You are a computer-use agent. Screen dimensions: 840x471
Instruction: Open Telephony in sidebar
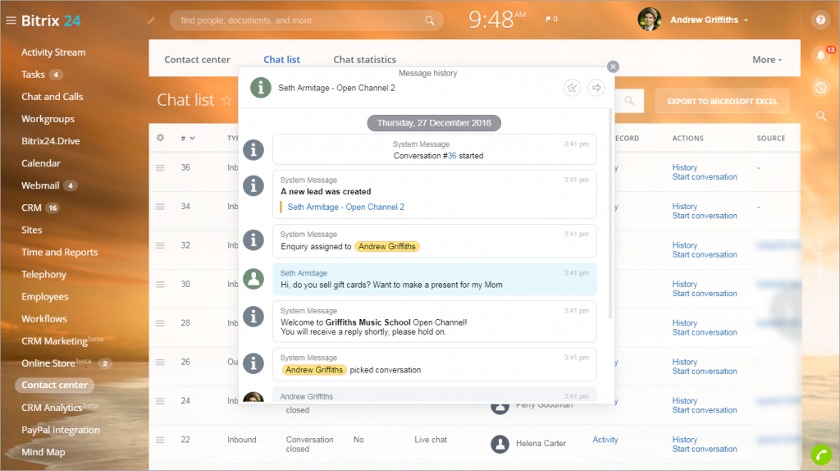point(43,274)
